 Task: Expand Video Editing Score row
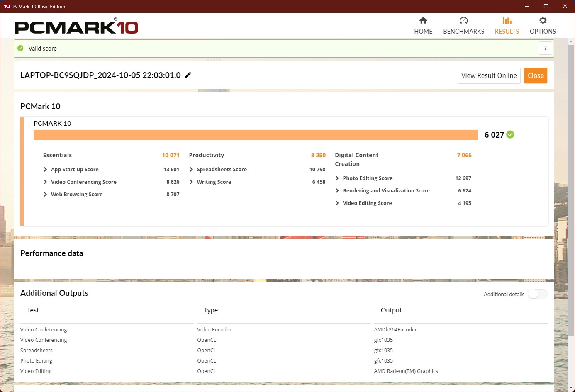click(x=337, y=203)
